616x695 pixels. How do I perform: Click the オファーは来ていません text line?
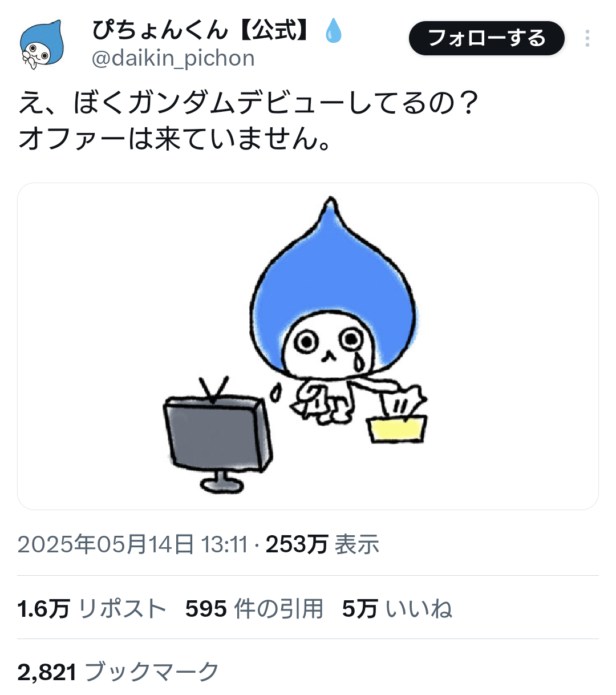click(175, 139)
